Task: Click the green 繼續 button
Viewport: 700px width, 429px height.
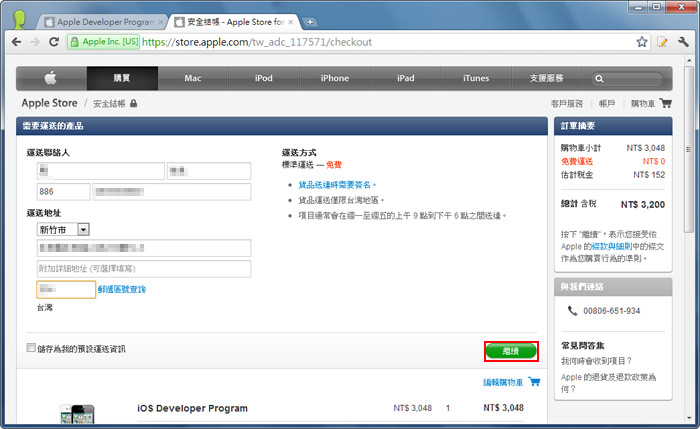Action: pyautogui.click(x=511, y=351)
